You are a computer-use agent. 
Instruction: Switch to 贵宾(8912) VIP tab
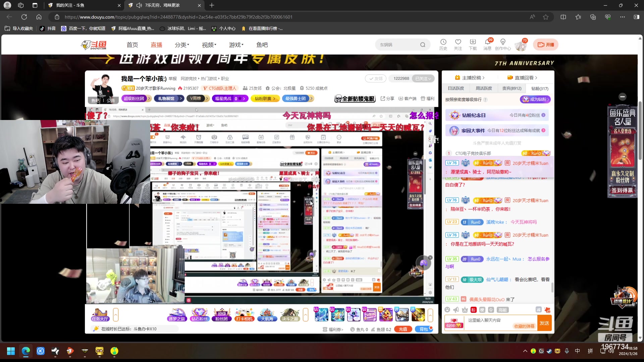(x=512, y=88)
